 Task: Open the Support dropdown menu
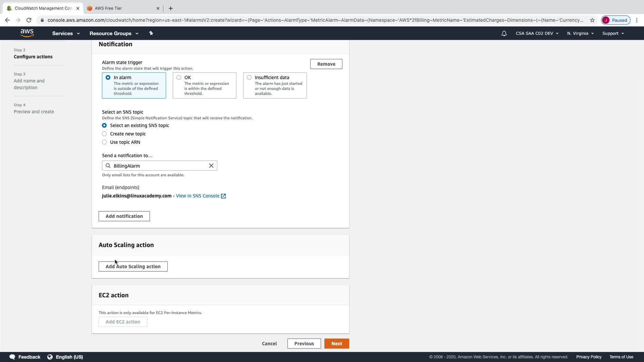(x=613, y=33)
